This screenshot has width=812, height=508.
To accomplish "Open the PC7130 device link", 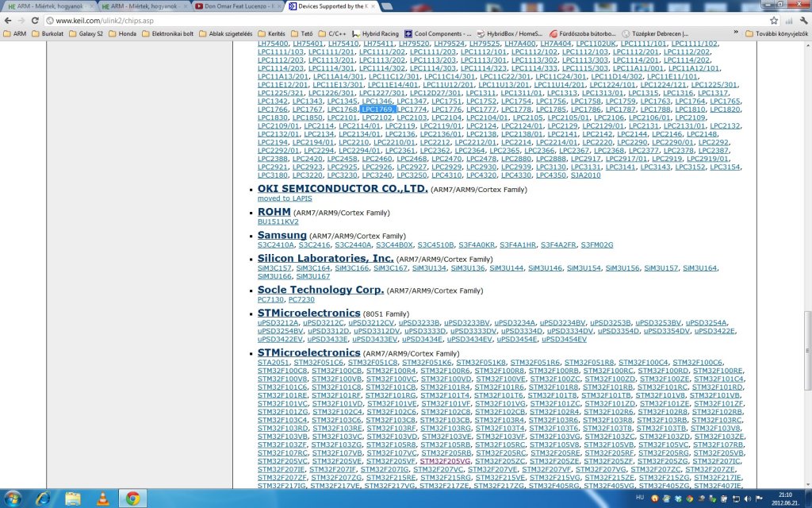I will pos(270,299).
